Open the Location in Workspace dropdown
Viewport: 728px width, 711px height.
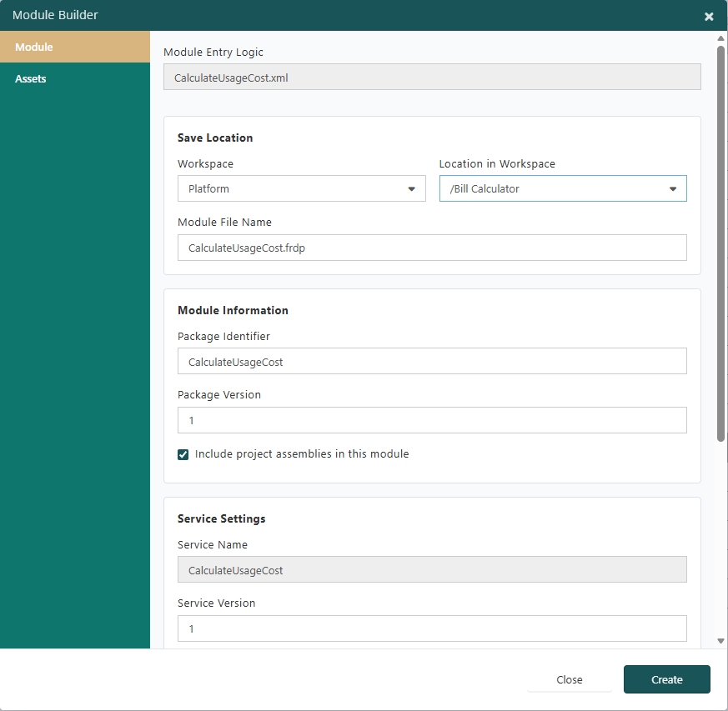tap(563, 188)
